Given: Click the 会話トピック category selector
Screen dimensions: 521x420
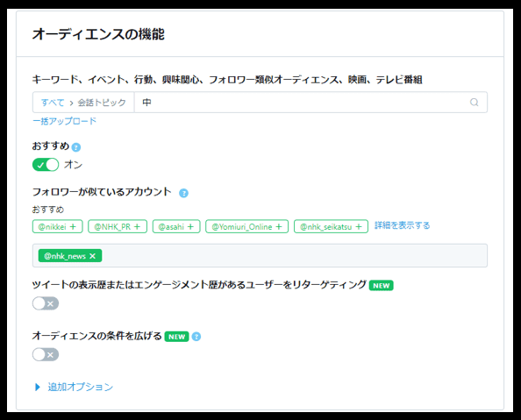Looking at the screenshot, I should point(102,103).
